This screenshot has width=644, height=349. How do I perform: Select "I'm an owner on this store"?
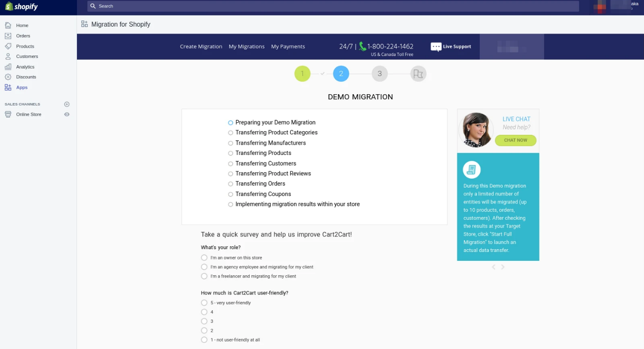[x=204, y=258]
